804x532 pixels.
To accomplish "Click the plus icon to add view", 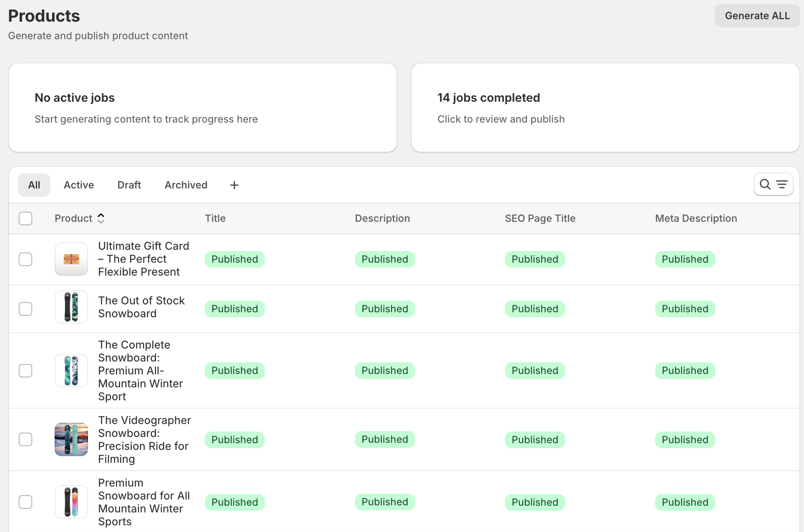I will click(x=234, y=185).
